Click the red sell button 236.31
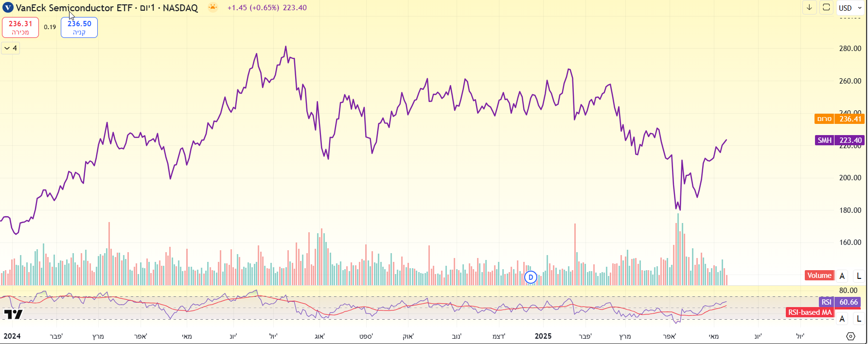 (x=20, y=27)
